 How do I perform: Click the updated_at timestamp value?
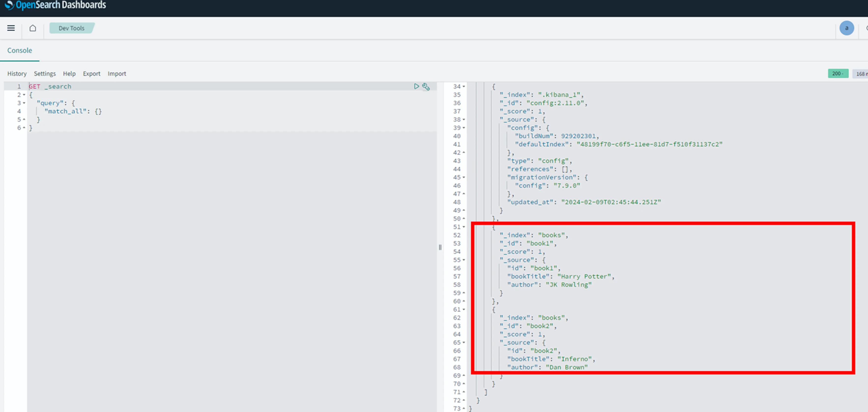(x=611, y=202)
